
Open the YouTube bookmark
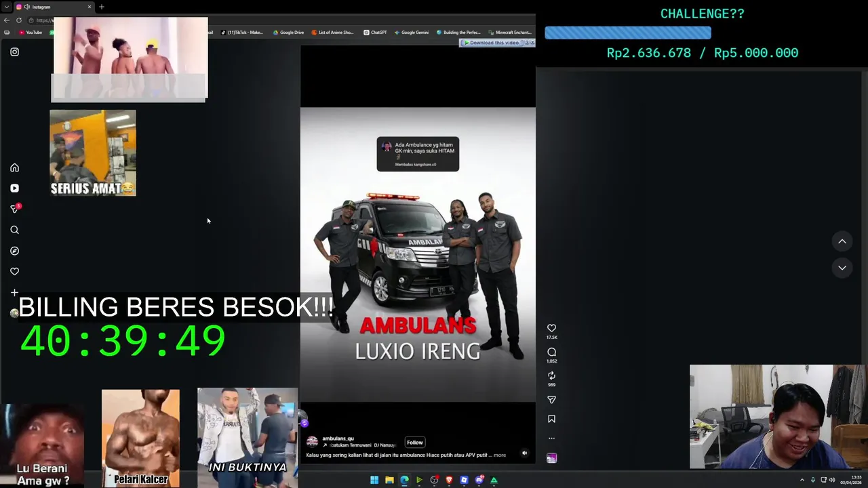click(x=31, y=33)
